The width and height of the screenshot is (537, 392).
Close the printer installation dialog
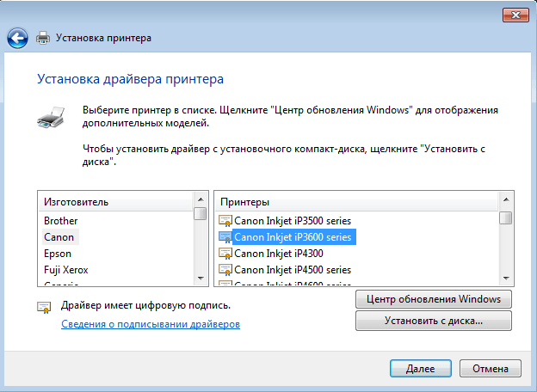point(515,15)
